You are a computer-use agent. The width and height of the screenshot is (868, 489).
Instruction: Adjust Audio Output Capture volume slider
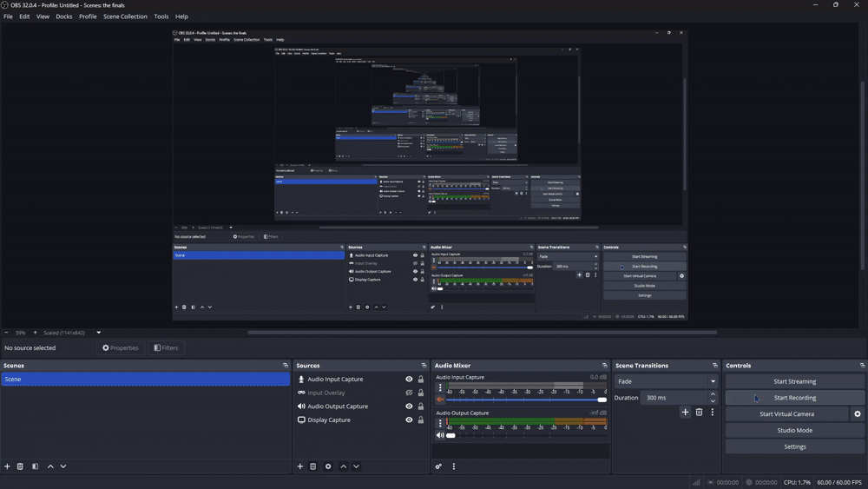pos(526,435)
